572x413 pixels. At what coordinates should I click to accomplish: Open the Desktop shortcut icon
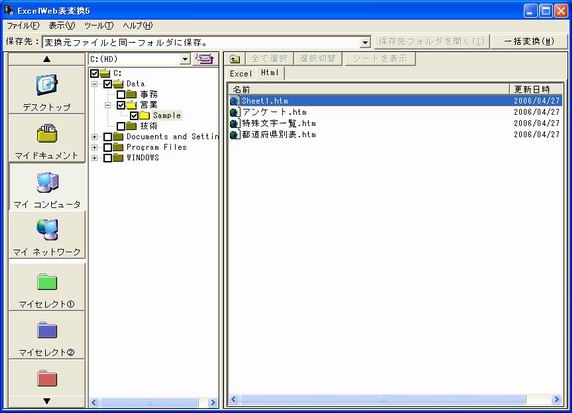coord(47,85)
